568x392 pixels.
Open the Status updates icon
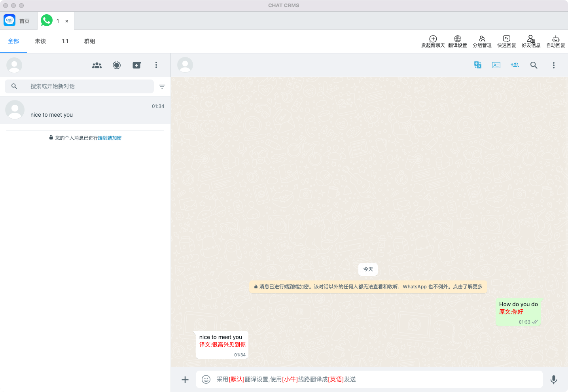[x=117, y=65]
